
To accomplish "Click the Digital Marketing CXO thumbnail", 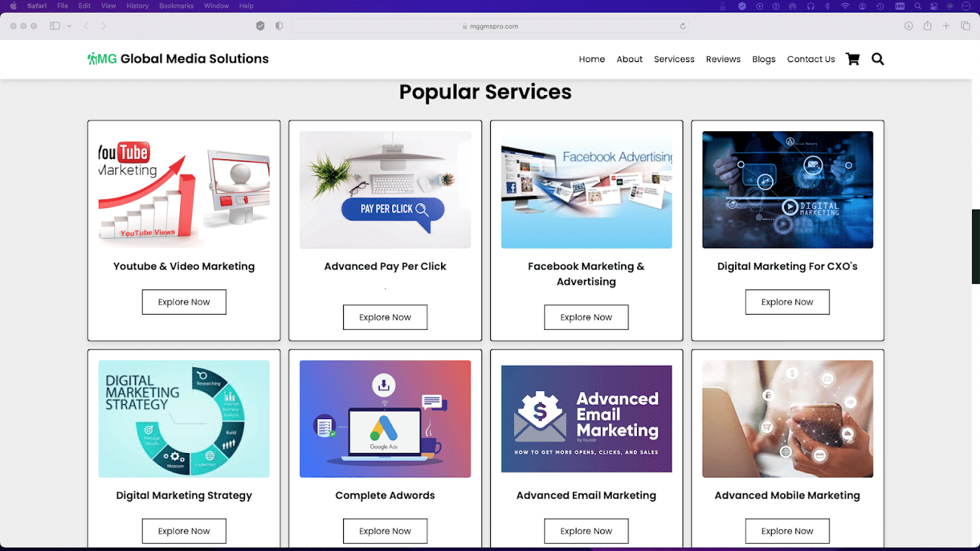I will pos(788,189).
